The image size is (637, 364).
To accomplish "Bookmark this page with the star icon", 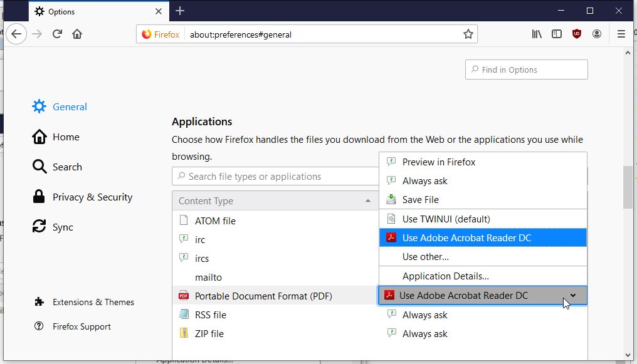I will tap(468, 34).
